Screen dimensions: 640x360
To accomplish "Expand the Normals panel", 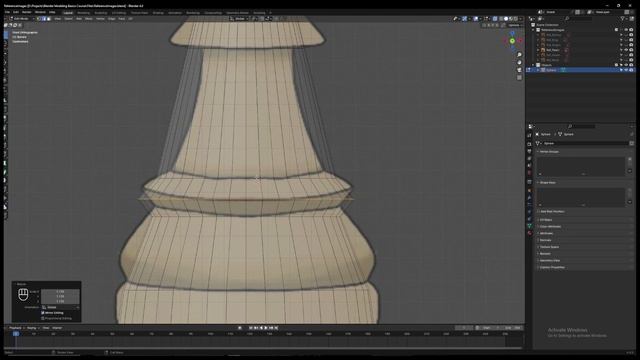I will pos(546,240).
